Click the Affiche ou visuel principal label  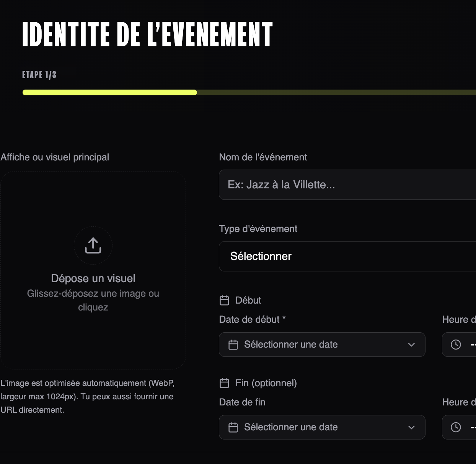pyautogui.click(x=55, y=157)
